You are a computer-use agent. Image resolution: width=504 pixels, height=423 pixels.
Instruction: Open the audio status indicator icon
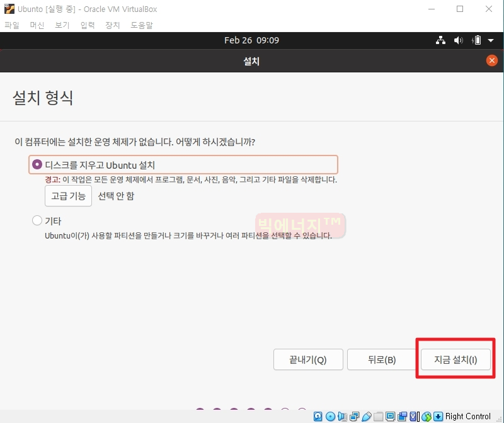pos(342,417)
